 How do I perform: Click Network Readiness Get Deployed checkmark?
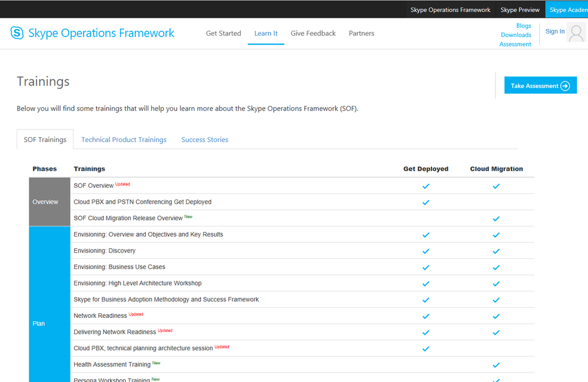pyautogui.click(x=426, y=316)
